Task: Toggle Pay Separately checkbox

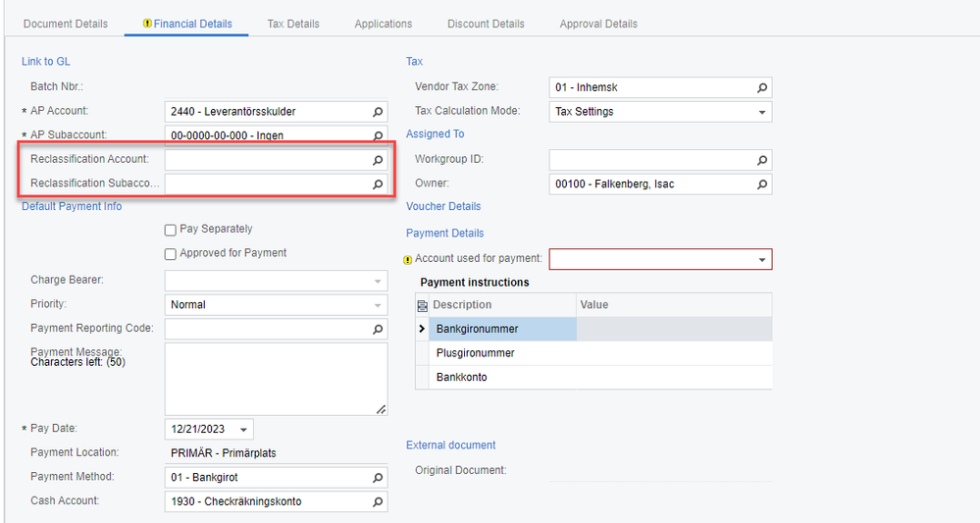Action: click(x=170, y=230)
